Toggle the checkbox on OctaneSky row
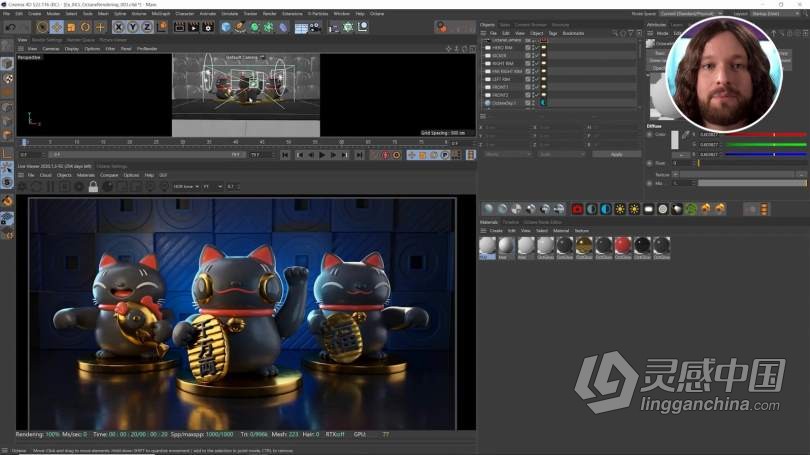 point(527,103)
